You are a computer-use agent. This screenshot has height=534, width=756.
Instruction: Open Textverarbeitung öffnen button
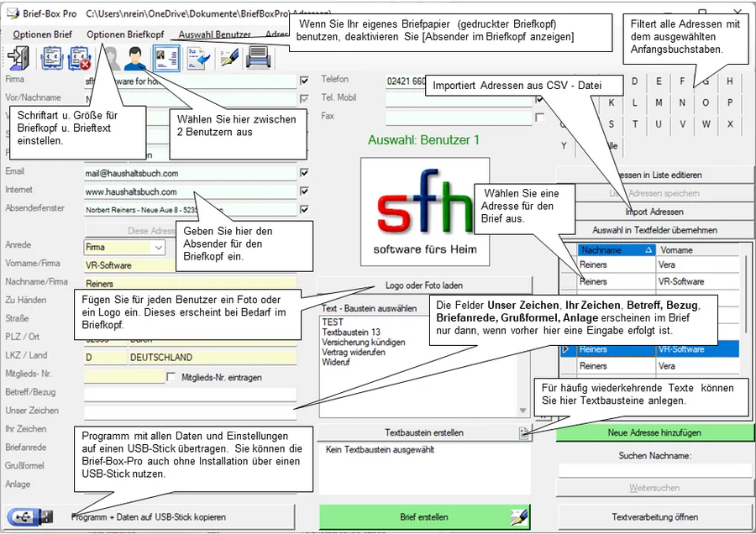(x=654, y=517)
